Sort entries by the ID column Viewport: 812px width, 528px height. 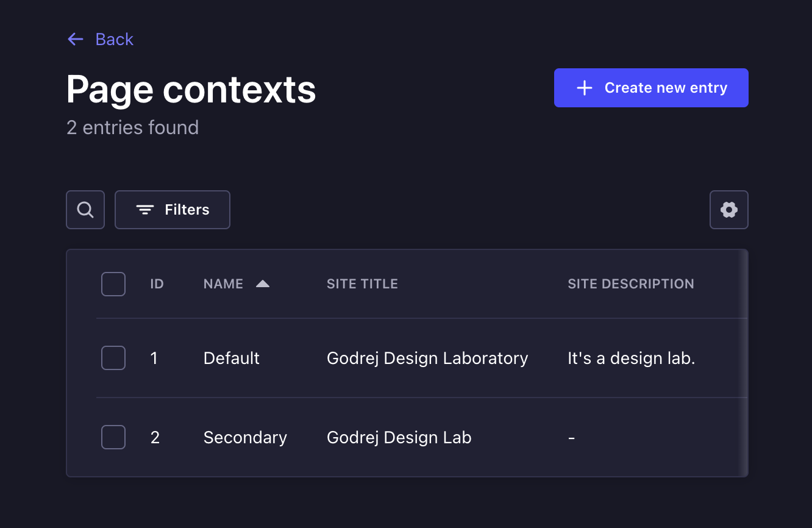point(157,284)
